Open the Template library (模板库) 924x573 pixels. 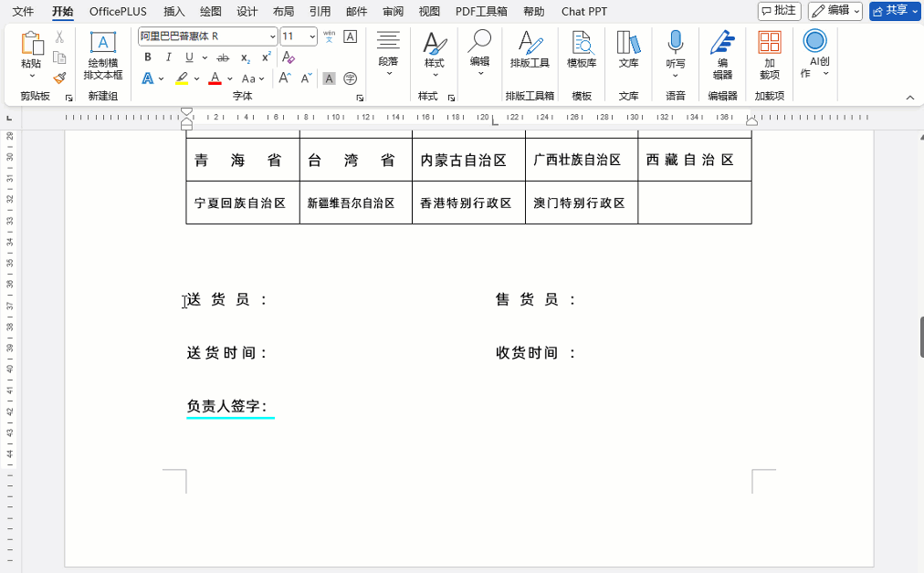point(582,49)
